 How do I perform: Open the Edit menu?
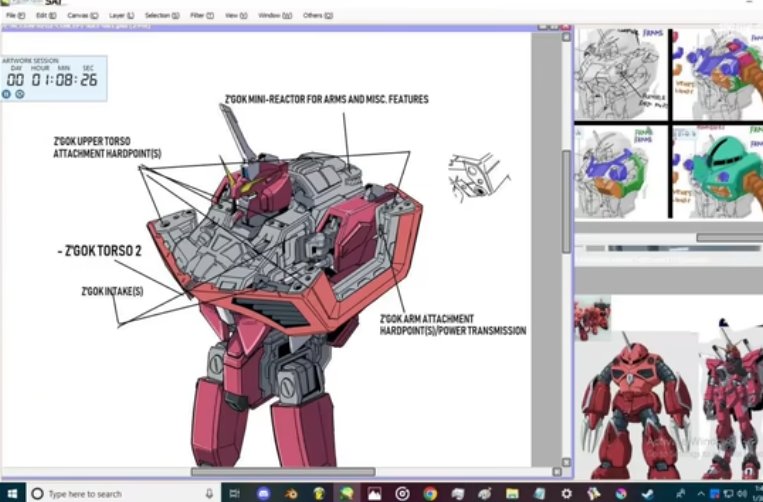(46, 16)
